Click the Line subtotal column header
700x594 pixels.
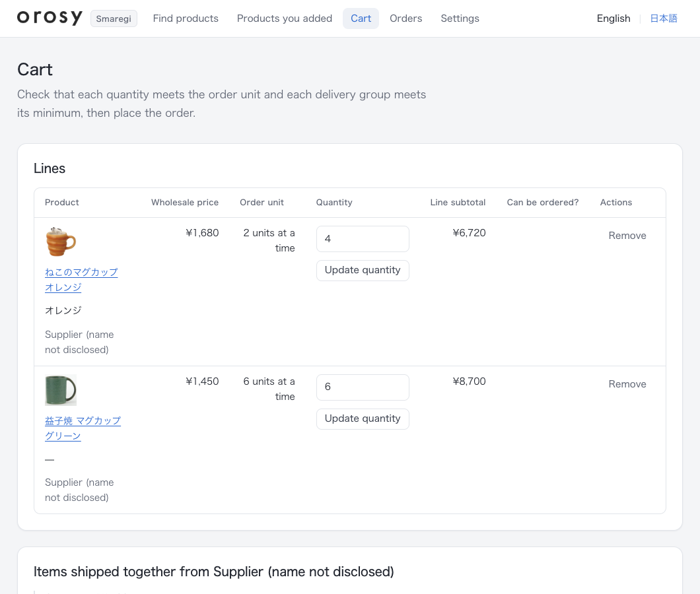[458, 202]
